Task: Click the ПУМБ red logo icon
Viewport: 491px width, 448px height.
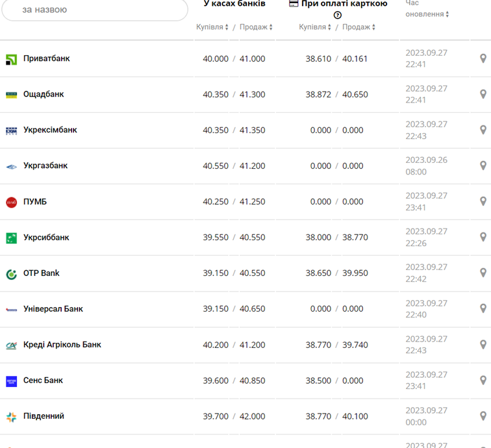Action: tap(11, 202)
